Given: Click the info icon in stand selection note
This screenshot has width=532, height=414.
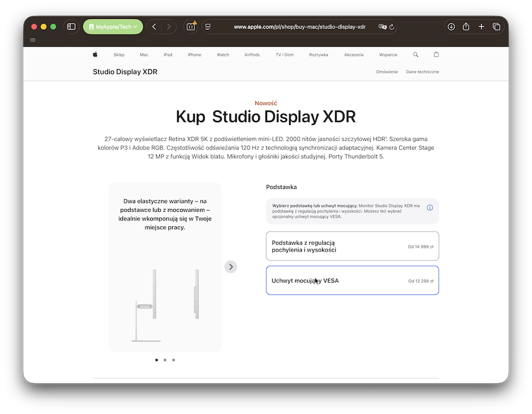Looking at the screenshot, I should point(430,207).
